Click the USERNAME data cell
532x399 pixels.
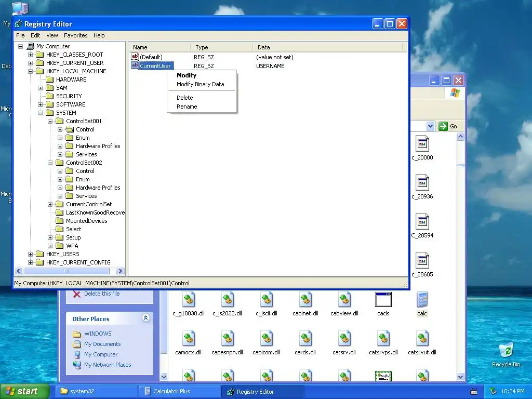(x=270, y=66)
